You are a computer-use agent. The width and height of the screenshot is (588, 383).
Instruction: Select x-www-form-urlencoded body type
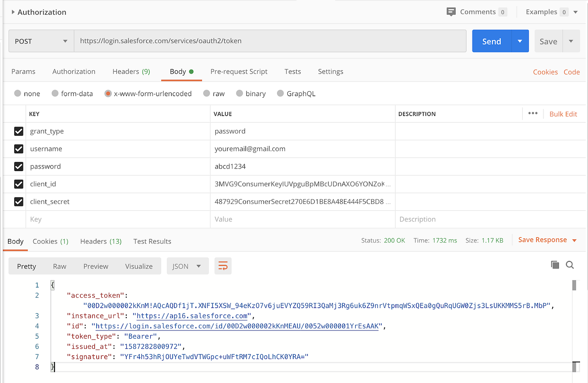[x=108, y=93]
